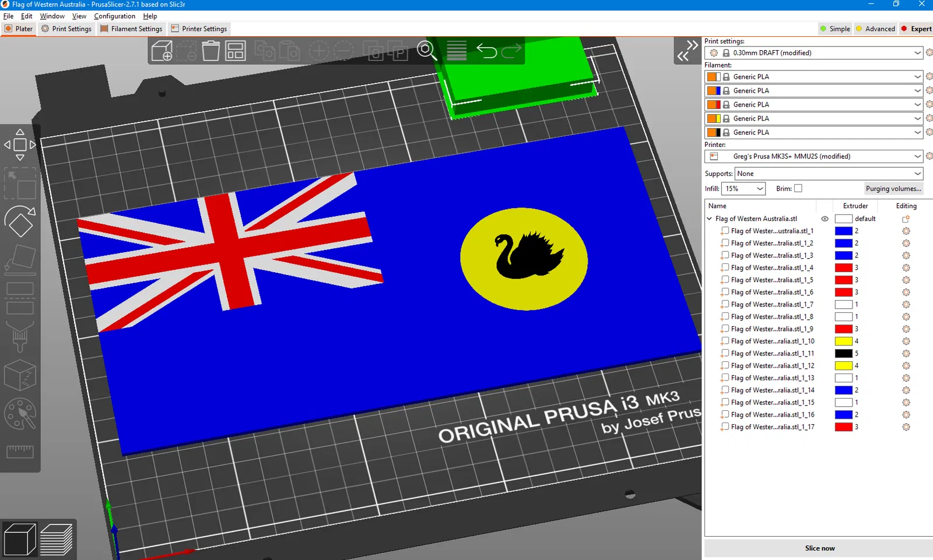933x560 pixels.
Task: Open the Multimaterial painting tool
Action: click(x=20, y=414)
